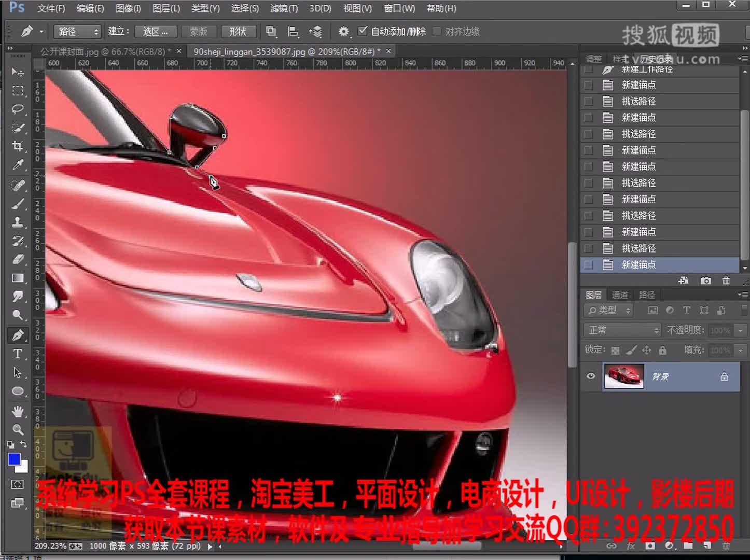Open the 类型 layer filter dropdown
Viewport: 750px width, 560px height.
(x=609, y=310)
